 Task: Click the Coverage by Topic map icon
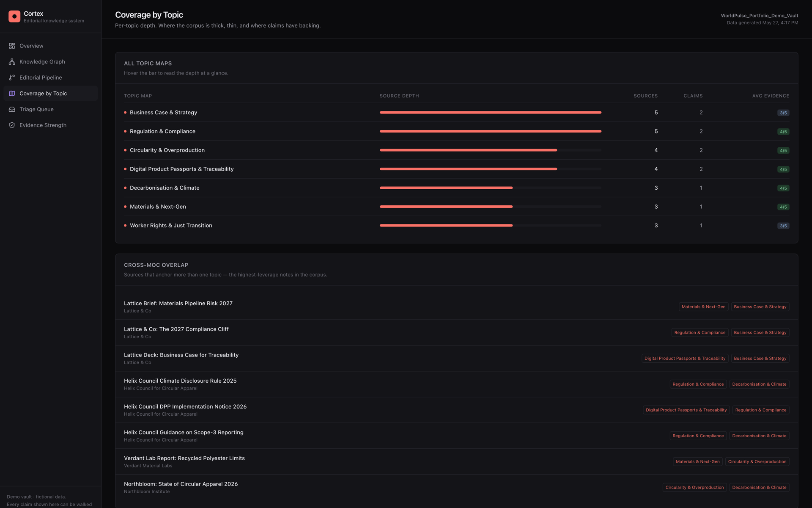(x=12, y=94)
